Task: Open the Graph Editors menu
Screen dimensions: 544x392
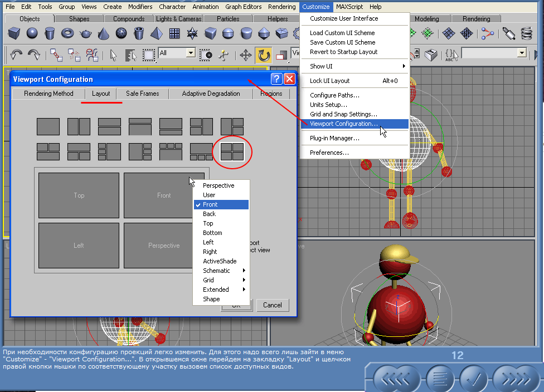Action: 243,7
